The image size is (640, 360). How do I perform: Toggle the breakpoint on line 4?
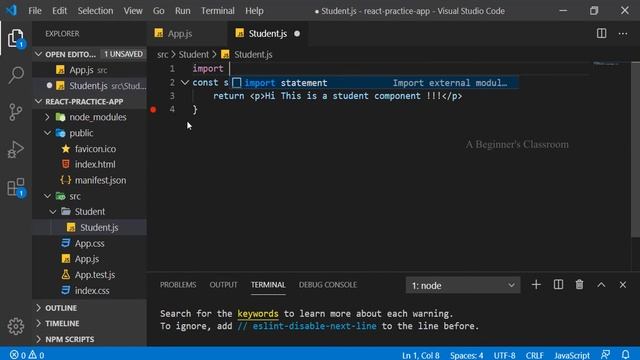tap(153, 109)
